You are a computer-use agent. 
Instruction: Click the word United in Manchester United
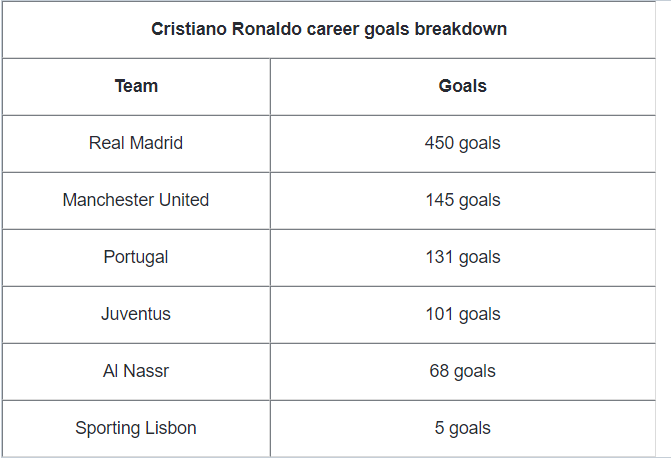(184, 200)
